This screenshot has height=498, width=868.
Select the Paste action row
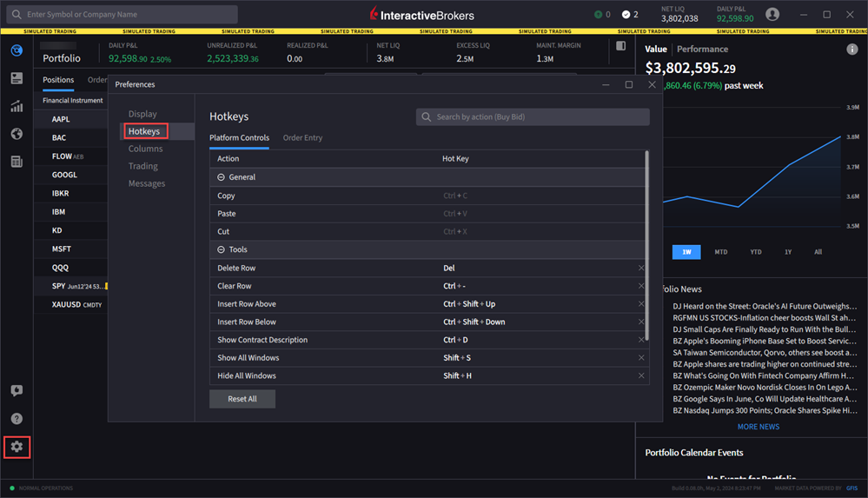(x=427, y=214)
